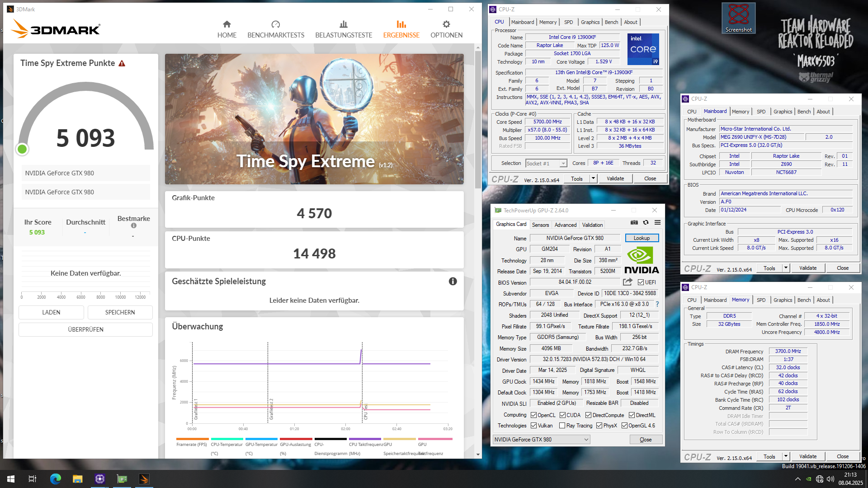Toggle the CUDA checkbox
The image size is (868, 488).
[562, 415]
